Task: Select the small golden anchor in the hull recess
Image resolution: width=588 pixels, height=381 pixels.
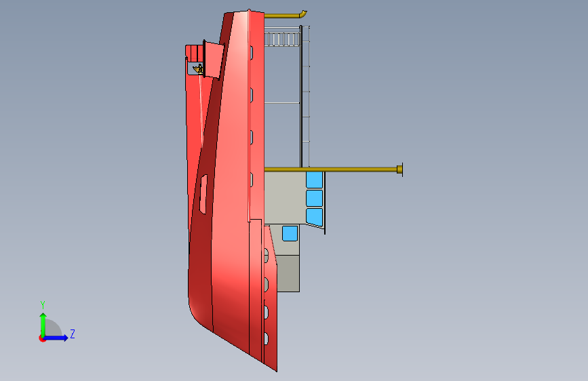Action: click(199, 69)
